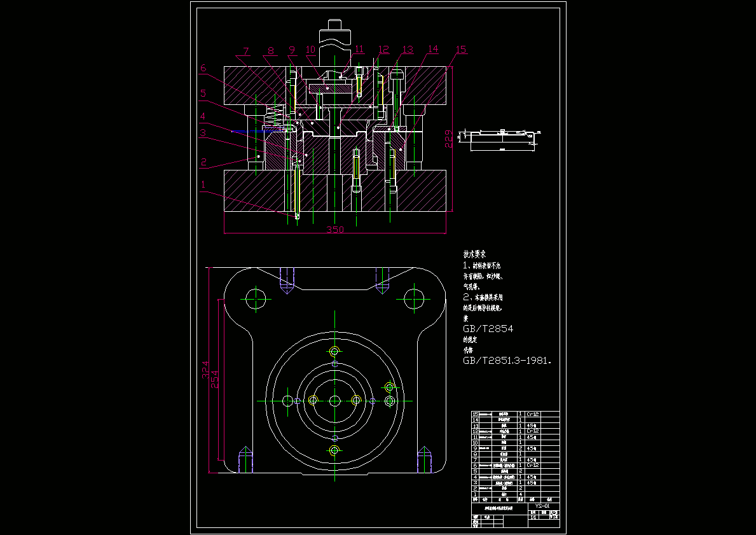The width and height of the screenshot is (756, 535).
Task: Click Cr12 material in parts row 12
Action: [x=532, y=431]
